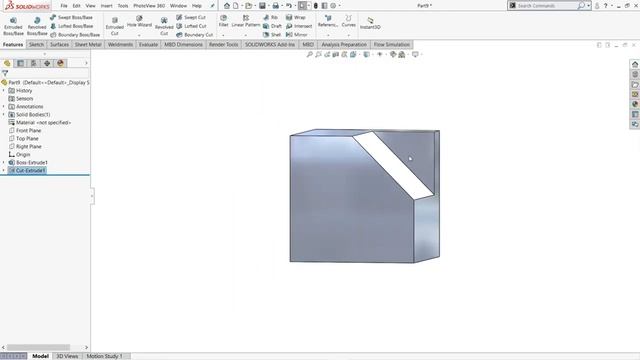Select the Extruded Cut tool
640x360 pixels.
115,27
